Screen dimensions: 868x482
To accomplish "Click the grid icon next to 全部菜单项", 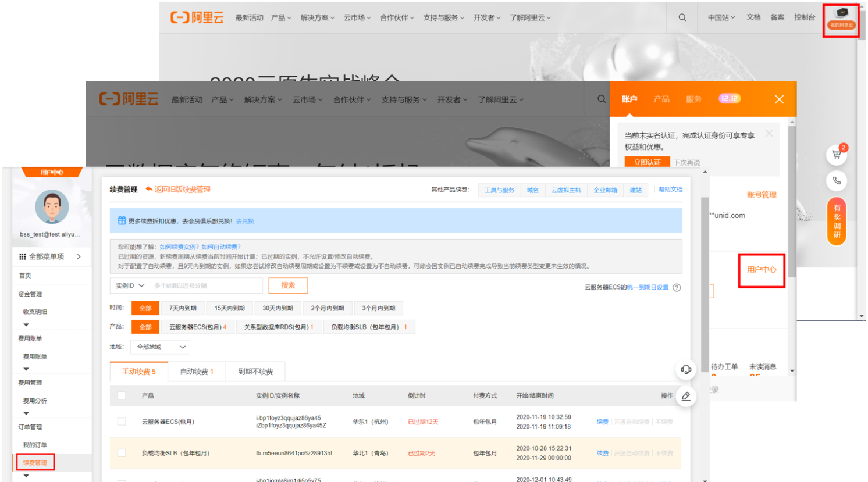I will pyautogui.click(x=22, y=256).
